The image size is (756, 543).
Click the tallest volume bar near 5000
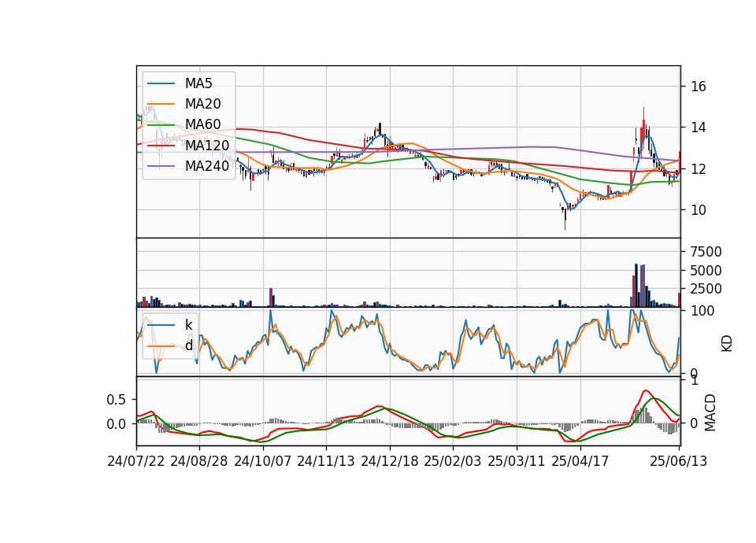pos(636,285)
